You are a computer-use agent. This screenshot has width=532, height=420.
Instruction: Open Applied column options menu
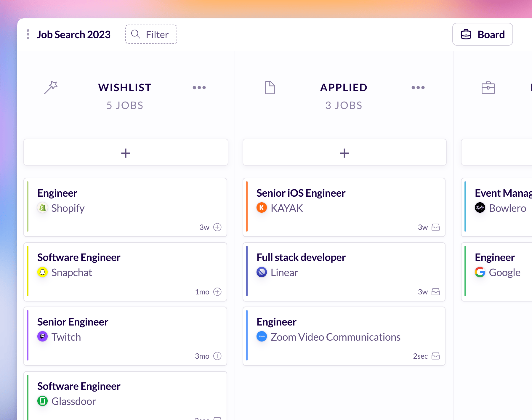(x=418, y=88)
